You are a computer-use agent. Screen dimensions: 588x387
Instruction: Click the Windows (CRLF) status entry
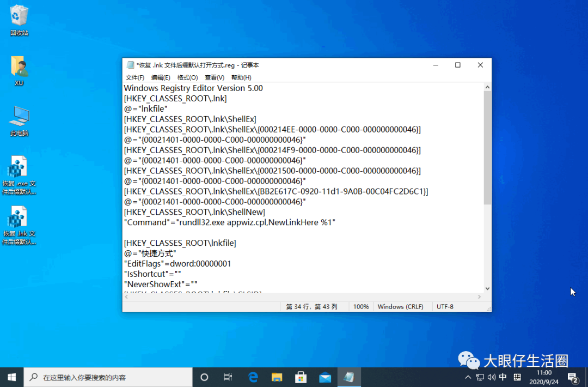click(x=401, y=307)
